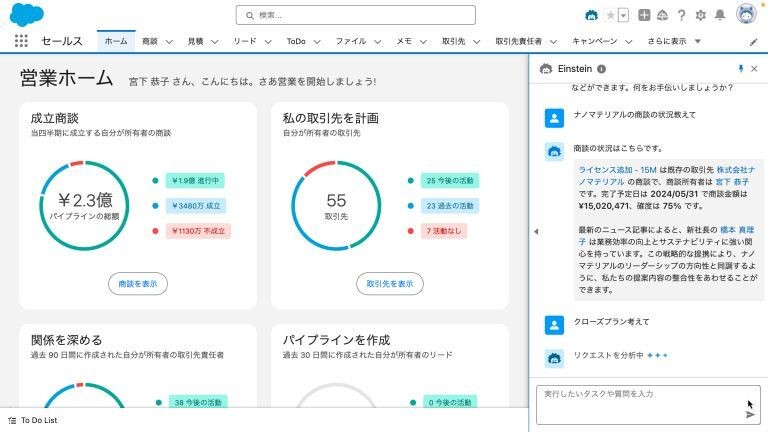Open the global create plus icon
Image resolution: width=768 pixels, height=432 pixels.
tap(644, 15)
